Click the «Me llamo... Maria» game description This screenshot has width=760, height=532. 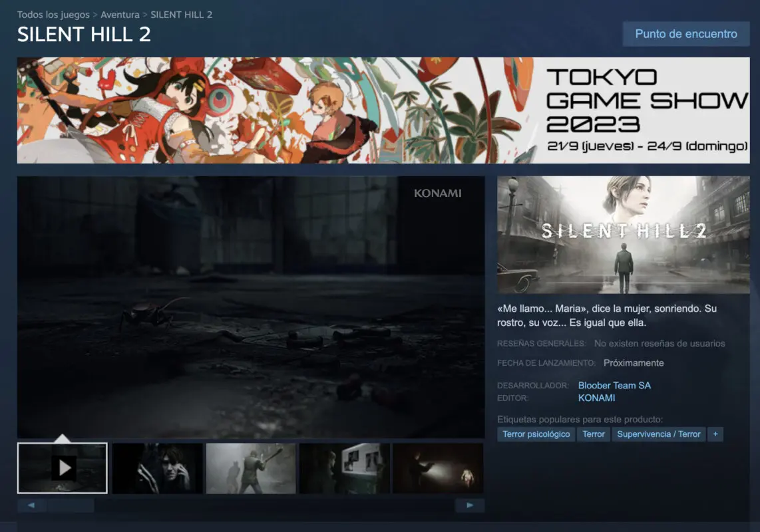click(607, 315)
